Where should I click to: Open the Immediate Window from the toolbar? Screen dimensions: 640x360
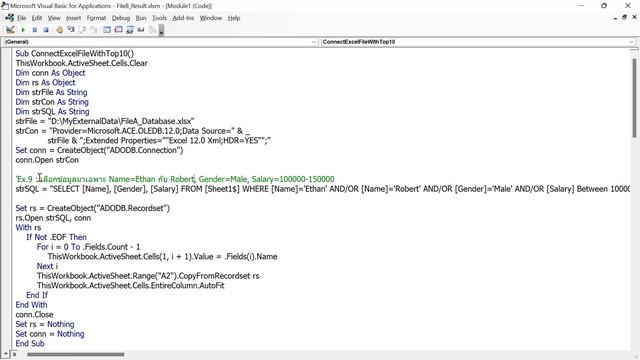coord(118,30)
